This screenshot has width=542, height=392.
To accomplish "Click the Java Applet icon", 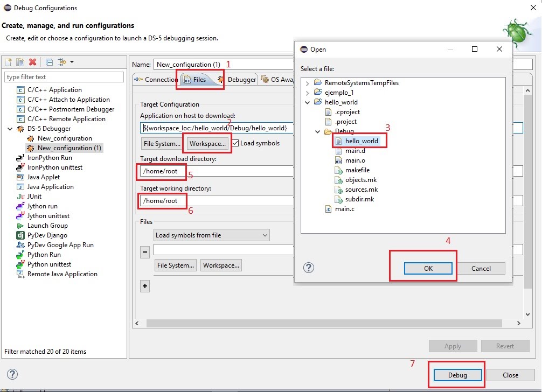I will click(x=20, y=177).
